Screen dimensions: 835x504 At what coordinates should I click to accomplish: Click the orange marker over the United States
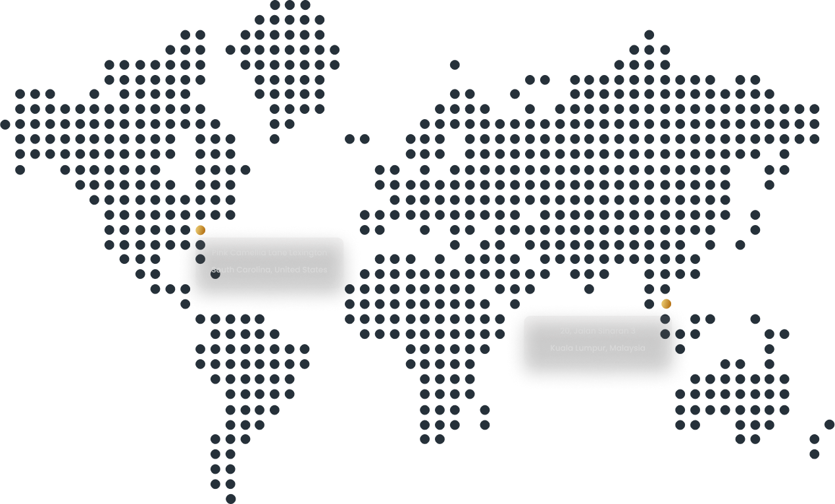(x=201, y=229)
